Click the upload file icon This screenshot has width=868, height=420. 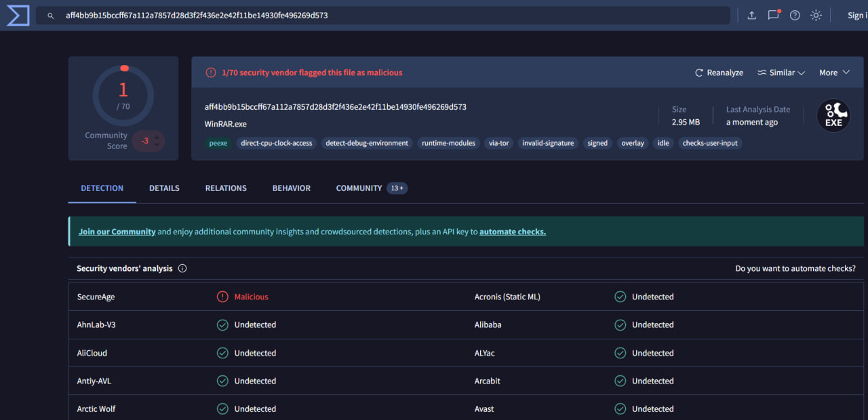751,15
